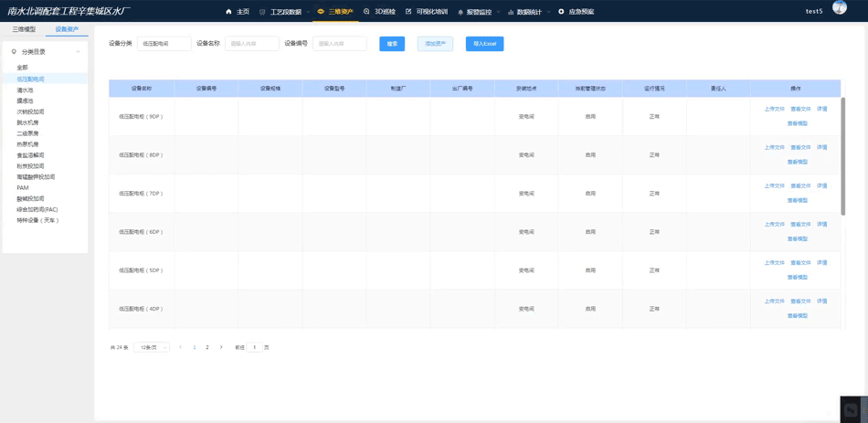
Task: Click the floating widget icon at bottom right
Action: click(852, 409)
